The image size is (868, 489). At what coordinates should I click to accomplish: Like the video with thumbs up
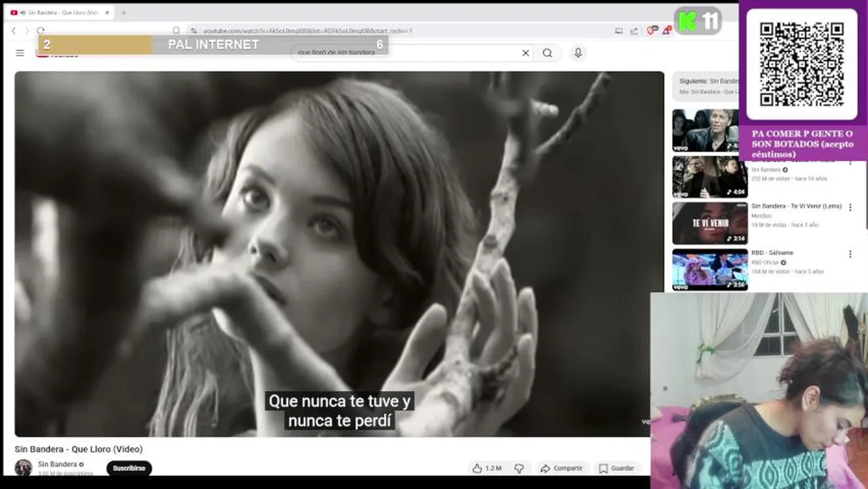point(487,468)
